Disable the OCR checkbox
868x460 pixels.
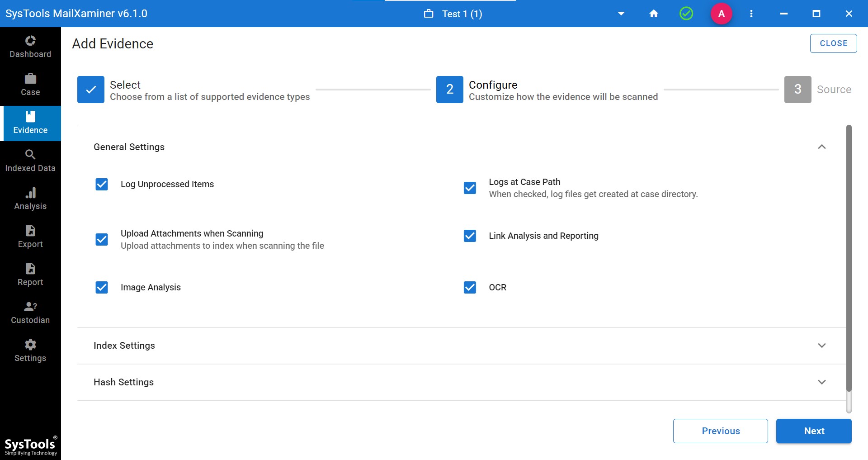pyautogui.click(x=470, y=287)
